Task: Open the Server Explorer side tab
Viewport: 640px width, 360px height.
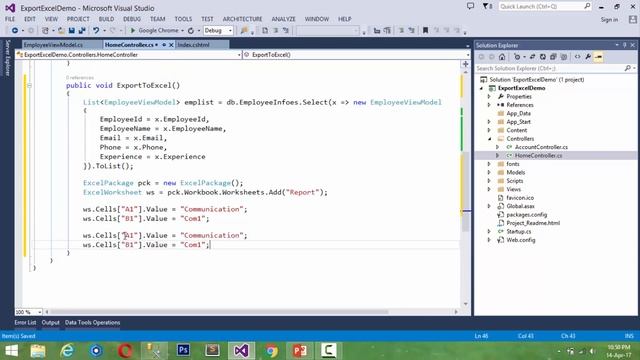Action: click(x=7, y=58)
